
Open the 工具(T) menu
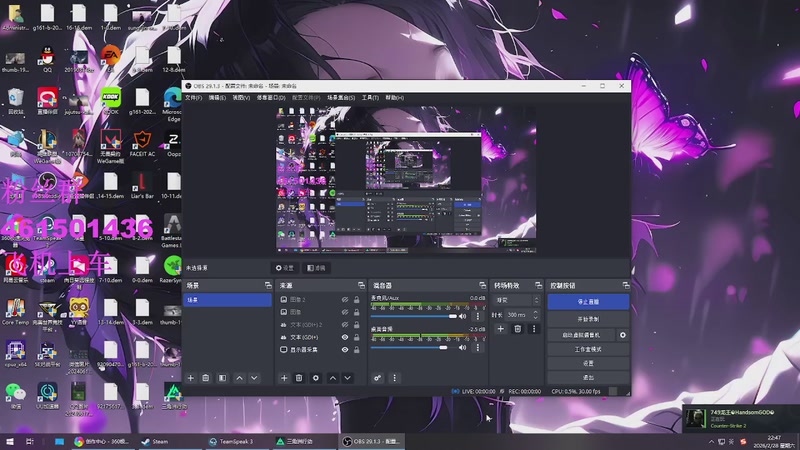pyautogui.click(x=370, y=97)
